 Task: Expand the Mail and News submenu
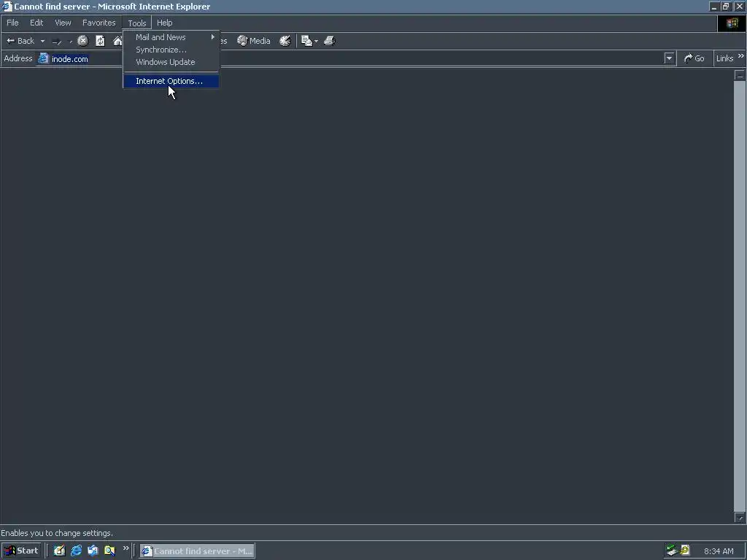[x=171, y=37]
